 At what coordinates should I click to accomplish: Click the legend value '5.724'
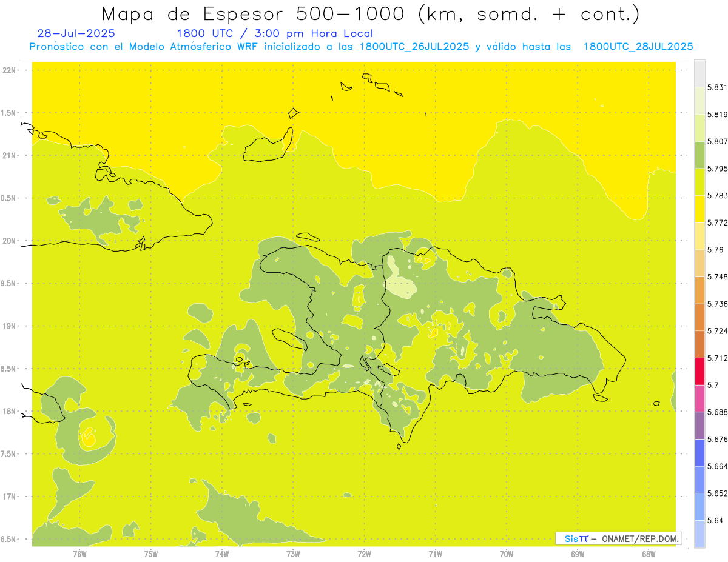pos(718,330)
